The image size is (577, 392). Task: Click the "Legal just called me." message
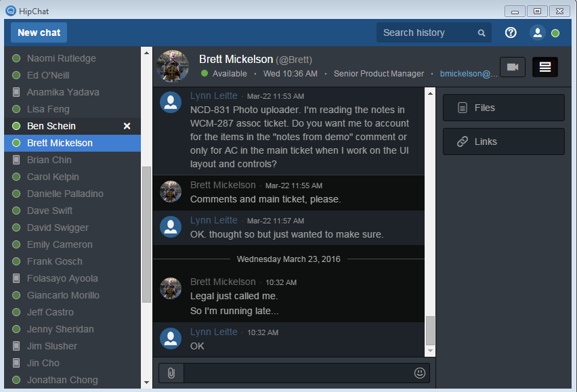click(234, 296)
